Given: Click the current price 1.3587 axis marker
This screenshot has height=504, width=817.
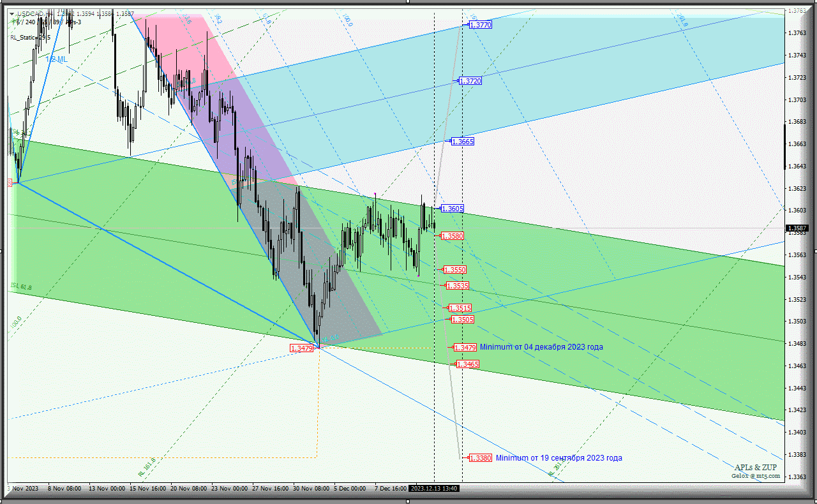Looking at the screenshot, I should tap(797, 228).
